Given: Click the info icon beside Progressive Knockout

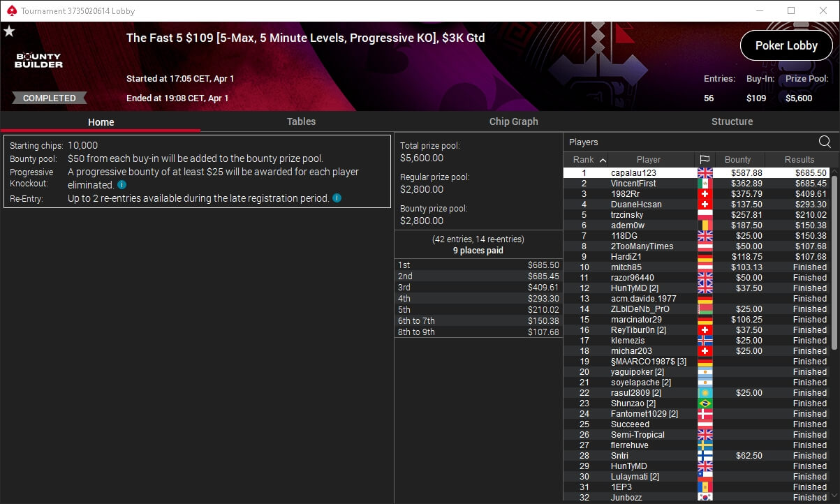Looking at the screenshot, I should click(122, 185).
